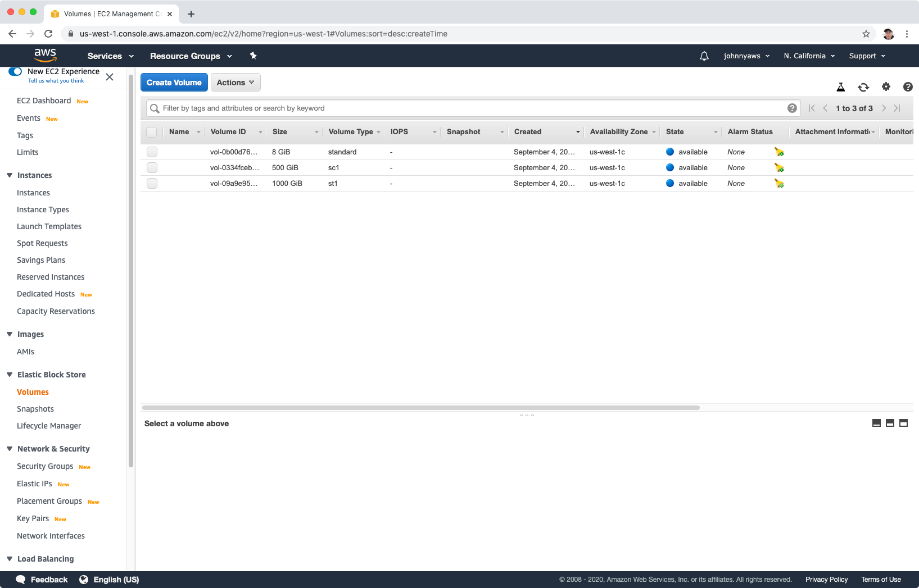Click the Create Volume button
Viewport: 919px width, 588px height.
click(x=174, y=83)
